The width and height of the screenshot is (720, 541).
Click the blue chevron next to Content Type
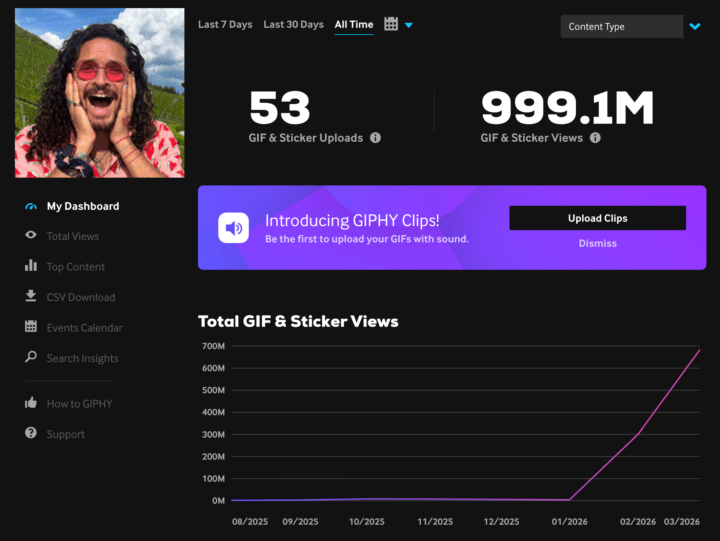695,26
